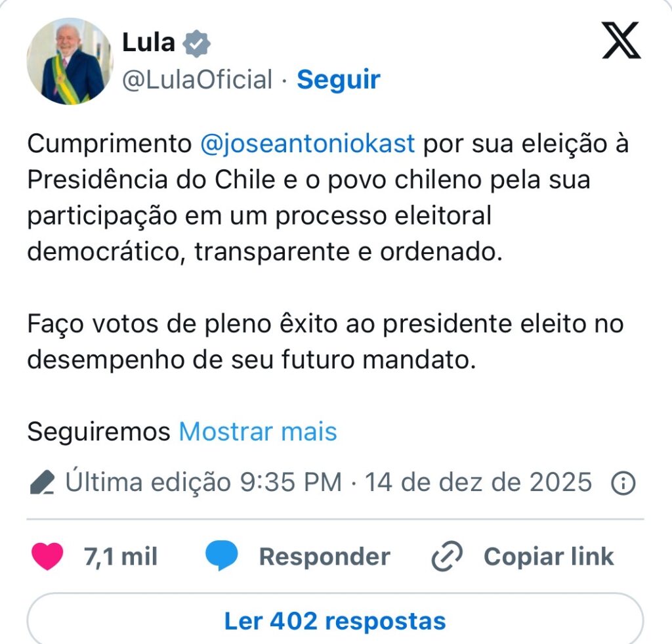Click the verified badge beside Lula
The image size is (672, 644).
click(196, 43)
